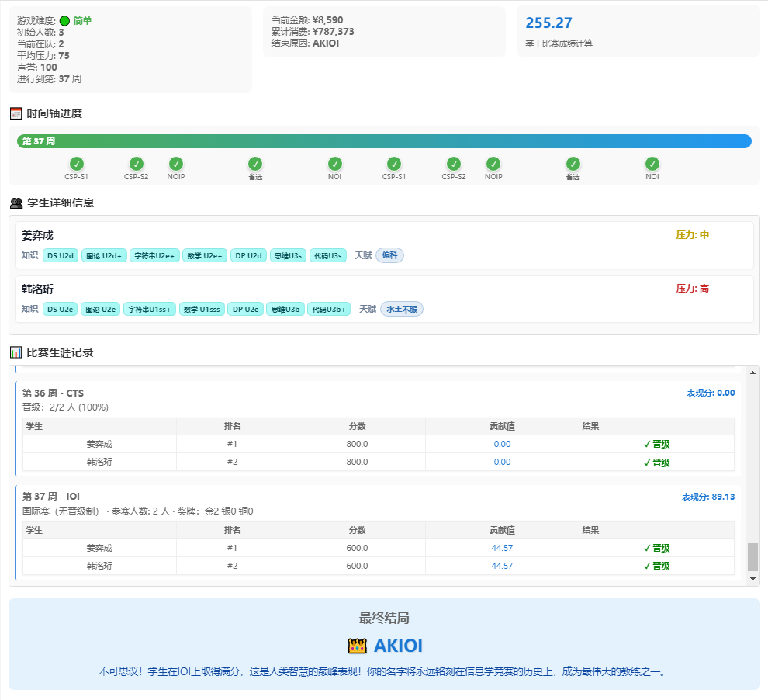Screen dimensions: 768x700
Task: Click the last NOI timeline checkmark
Action: pyautogui.click(x=652, y=164)
